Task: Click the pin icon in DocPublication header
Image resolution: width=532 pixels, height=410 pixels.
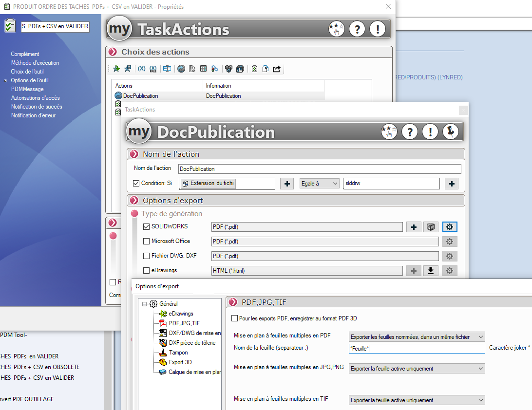Action: pos(451,132)
